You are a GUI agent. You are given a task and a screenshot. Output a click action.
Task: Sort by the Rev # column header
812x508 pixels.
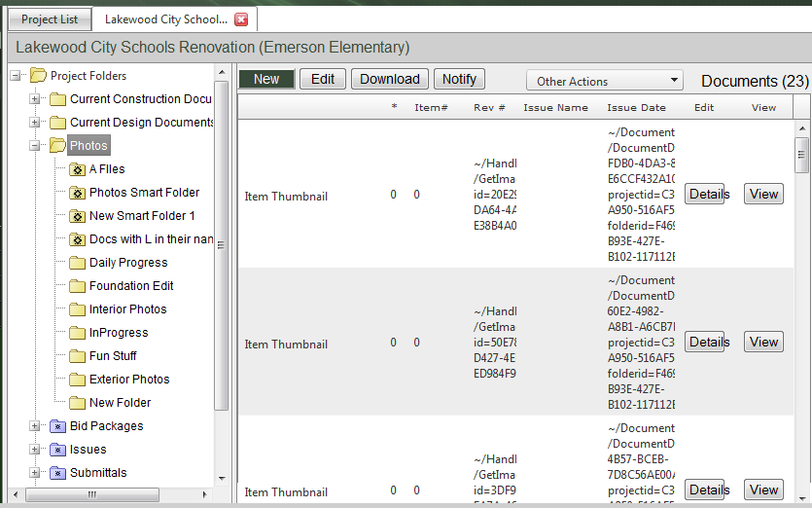[489, 108]
